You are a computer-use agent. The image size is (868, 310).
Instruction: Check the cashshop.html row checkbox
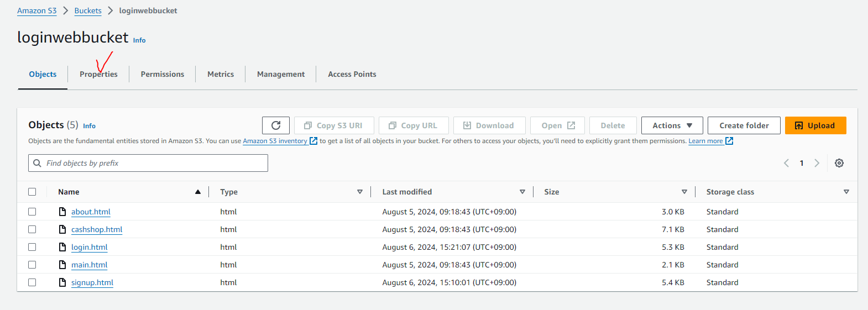click(32, 229)
